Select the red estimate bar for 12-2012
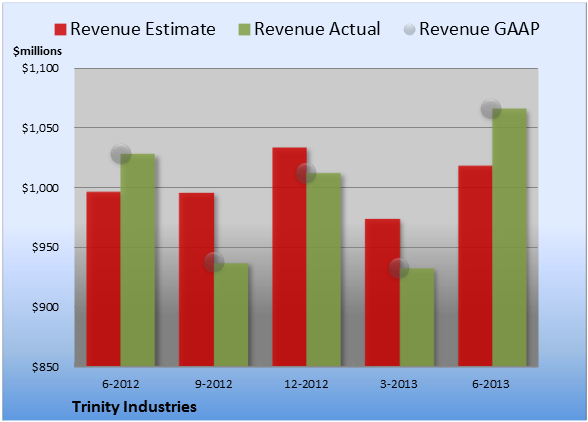Screen dimensions: 588x422 290,257
